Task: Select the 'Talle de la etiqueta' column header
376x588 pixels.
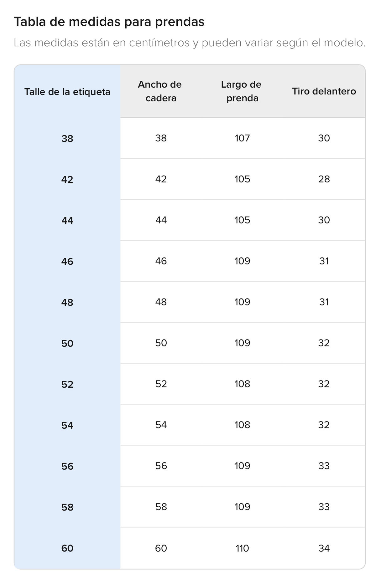Action: coord(67,92)
